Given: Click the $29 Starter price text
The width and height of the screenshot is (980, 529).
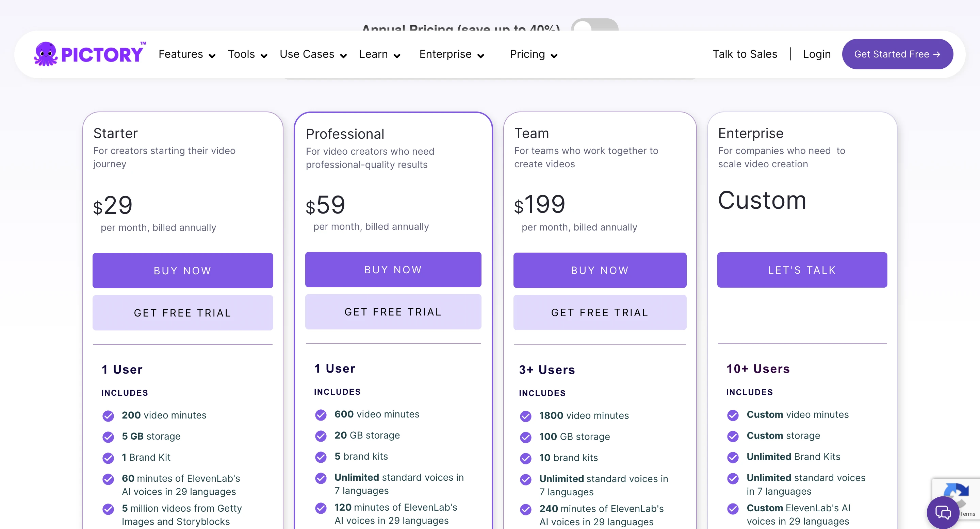Looking at the screenshot, I should (113, 206).
